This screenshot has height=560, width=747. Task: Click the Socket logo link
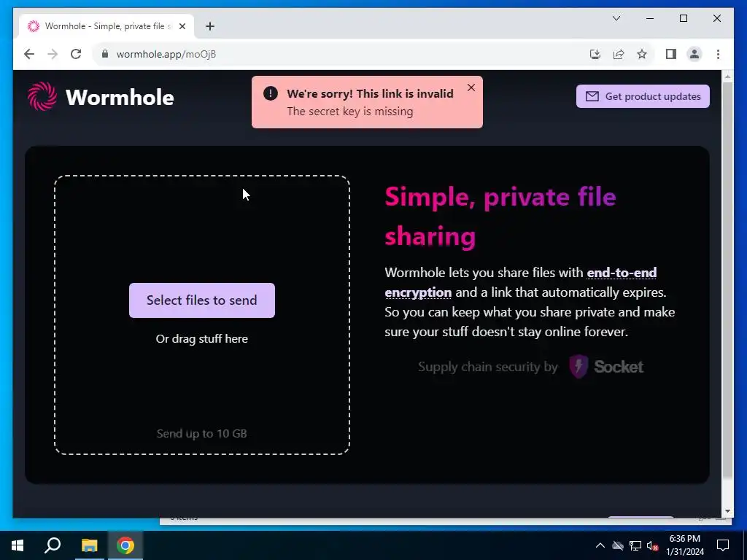point(606,367)
